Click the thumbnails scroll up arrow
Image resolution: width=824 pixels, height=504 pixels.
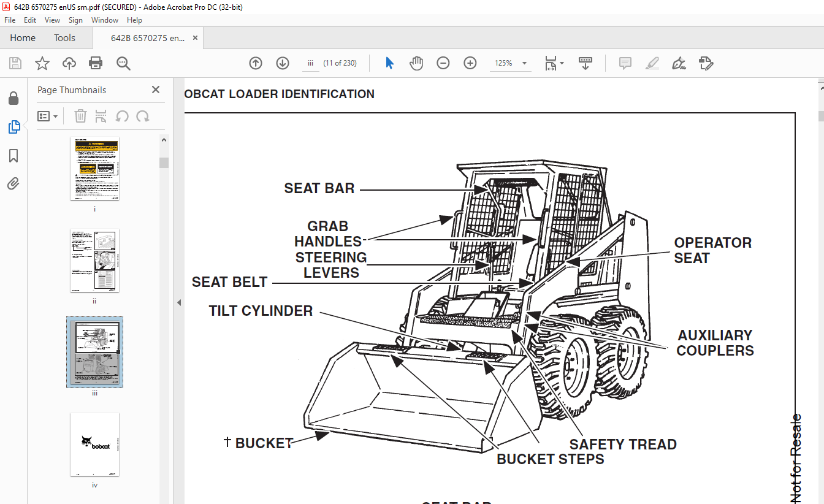(164, 140)
